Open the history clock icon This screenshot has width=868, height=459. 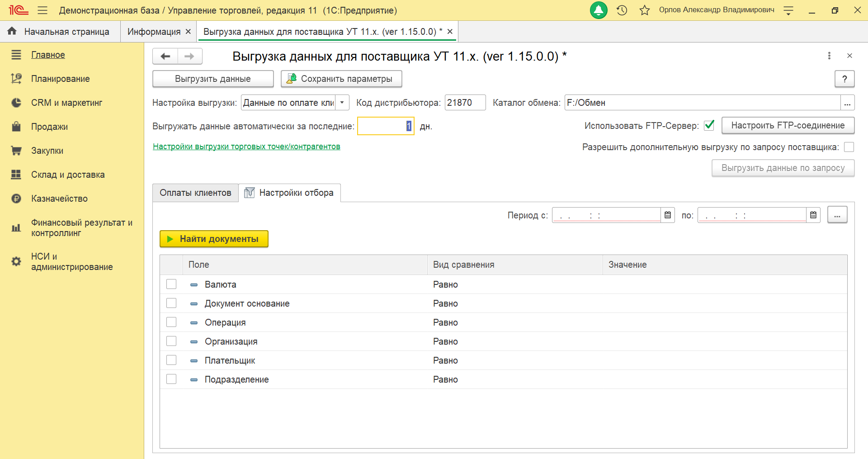[622, 10]
